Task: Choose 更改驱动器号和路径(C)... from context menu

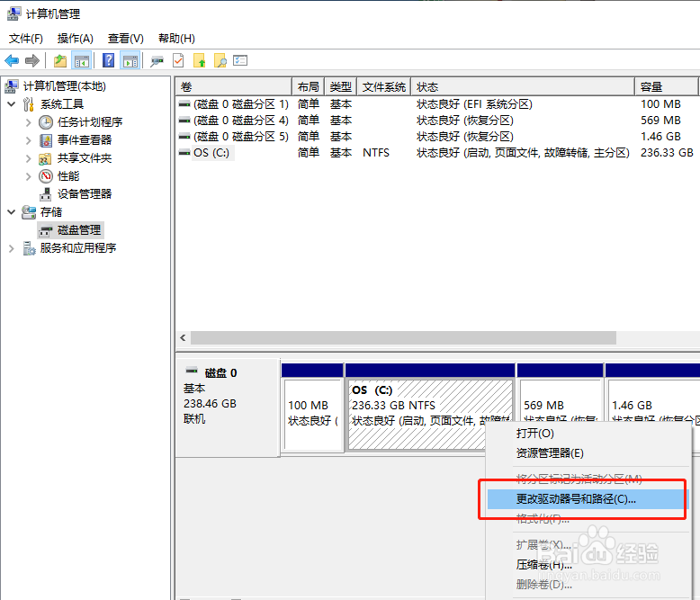Action: pos(588,499)
